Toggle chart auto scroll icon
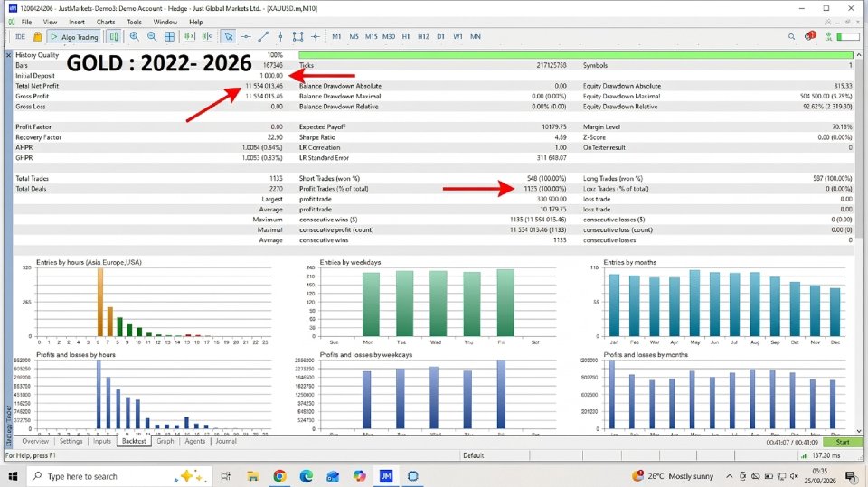 [190, 36]
